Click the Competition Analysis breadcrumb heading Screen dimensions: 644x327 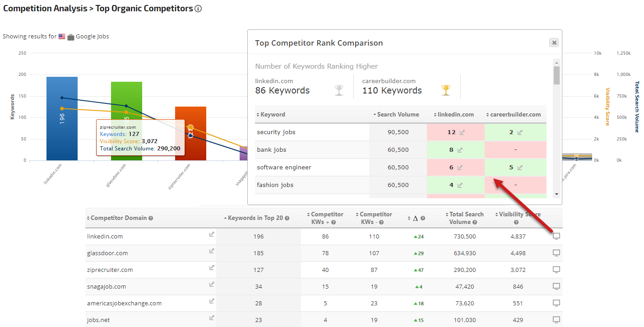45,9
